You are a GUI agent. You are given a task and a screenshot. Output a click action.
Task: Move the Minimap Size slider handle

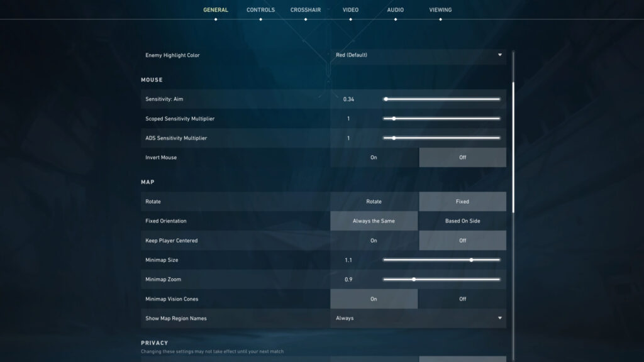(x=470, y=258)
